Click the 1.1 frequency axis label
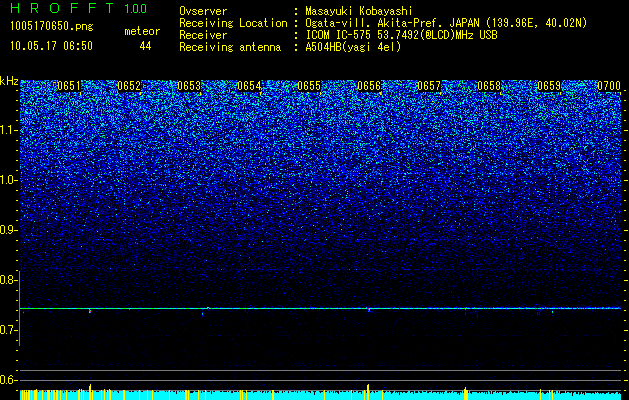Viewport: 629px width, 400px height. (8, 130)
